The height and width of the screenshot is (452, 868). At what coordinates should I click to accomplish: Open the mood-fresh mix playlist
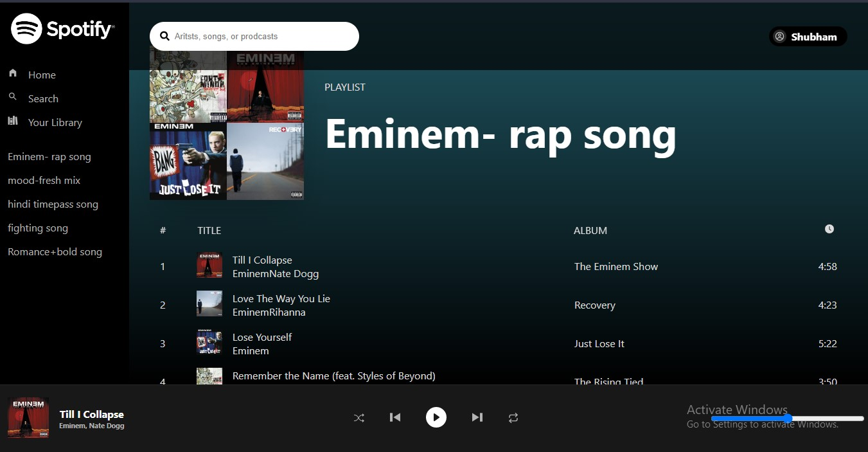[44, 181]
